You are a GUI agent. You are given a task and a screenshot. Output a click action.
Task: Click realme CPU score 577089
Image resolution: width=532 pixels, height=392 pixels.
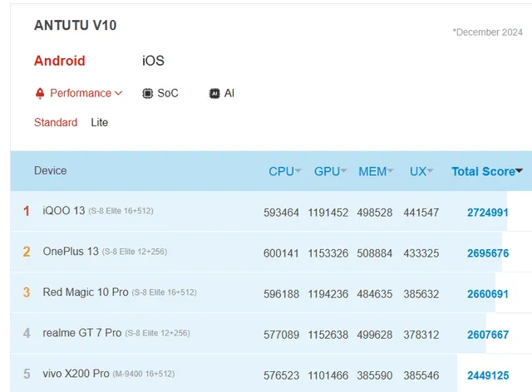[x=281, y=335]
